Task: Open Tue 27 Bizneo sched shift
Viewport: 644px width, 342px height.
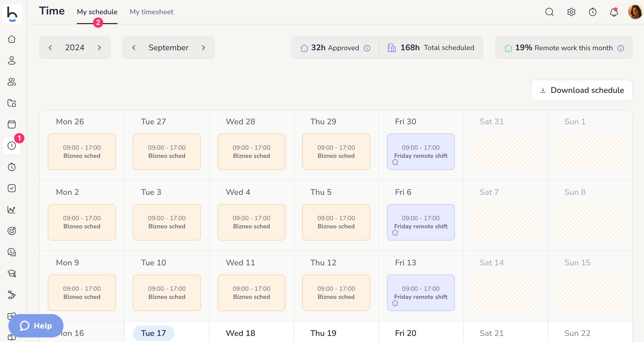Action: [x=167, y=152]
